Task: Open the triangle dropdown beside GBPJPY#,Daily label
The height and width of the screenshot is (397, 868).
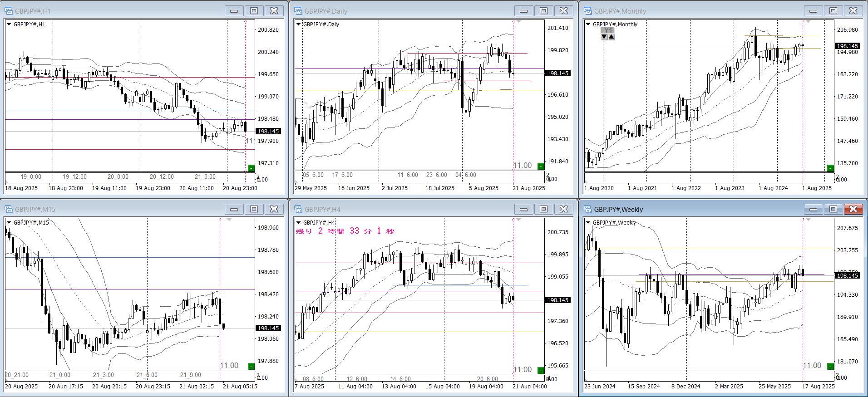Action: [298, 25]
